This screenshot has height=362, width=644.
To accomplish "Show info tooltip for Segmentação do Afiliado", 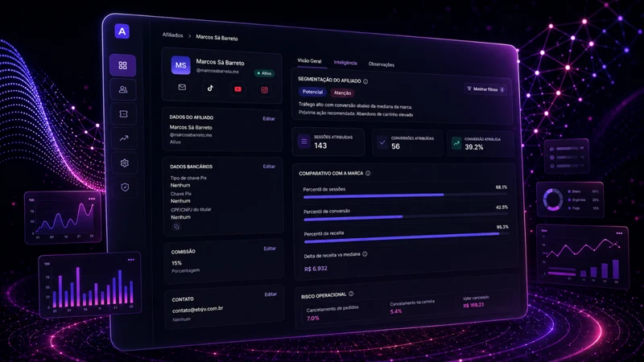I will click(365, 81).
